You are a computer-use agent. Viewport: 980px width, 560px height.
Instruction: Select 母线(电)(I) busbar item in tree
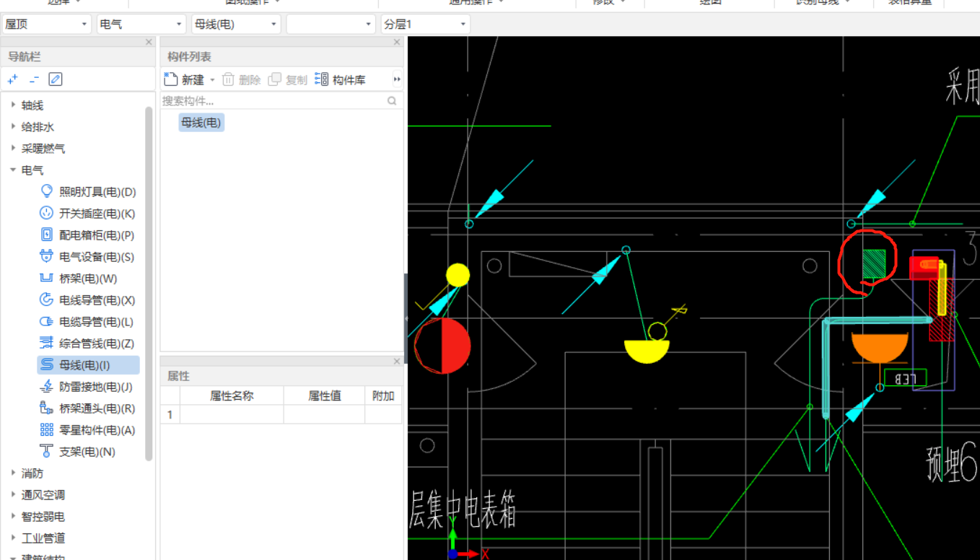88,365
